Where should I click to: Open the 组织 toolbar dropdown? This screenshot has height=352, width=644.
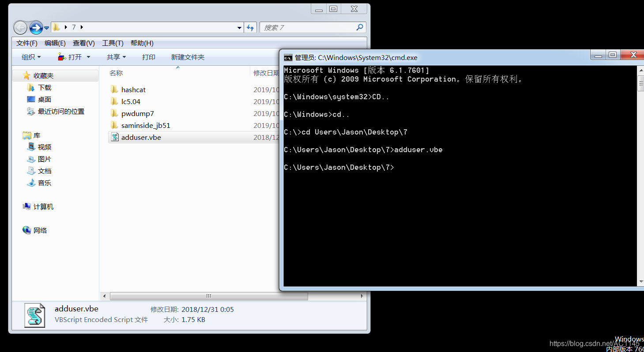coord(31,57)
